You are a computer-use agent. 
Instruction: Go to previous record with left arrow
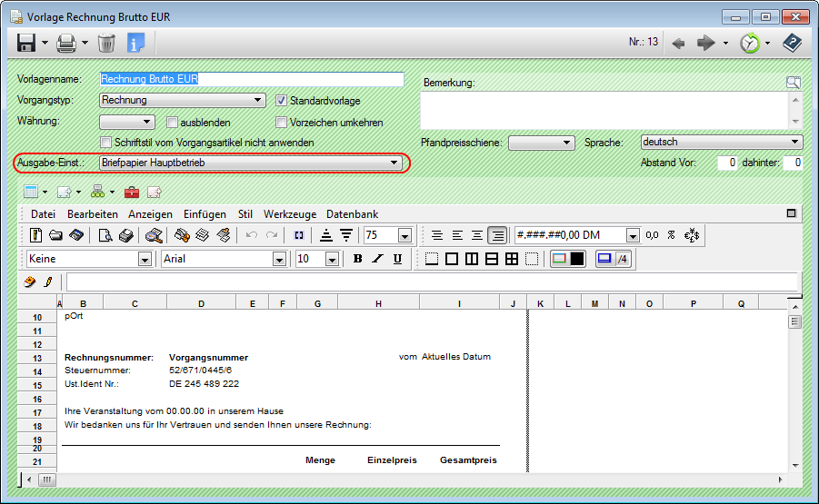[x=677, y=43]
